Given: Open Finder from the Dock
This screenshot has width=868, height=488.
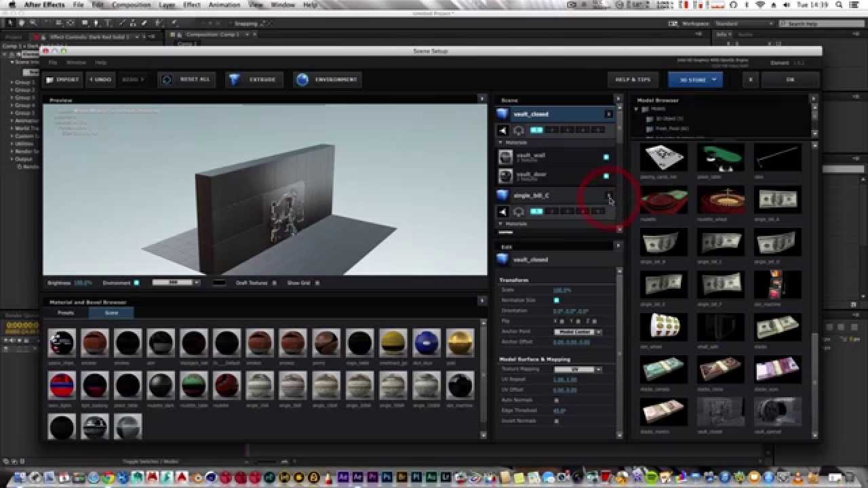Looking at the screenshot, I should 20,478.
